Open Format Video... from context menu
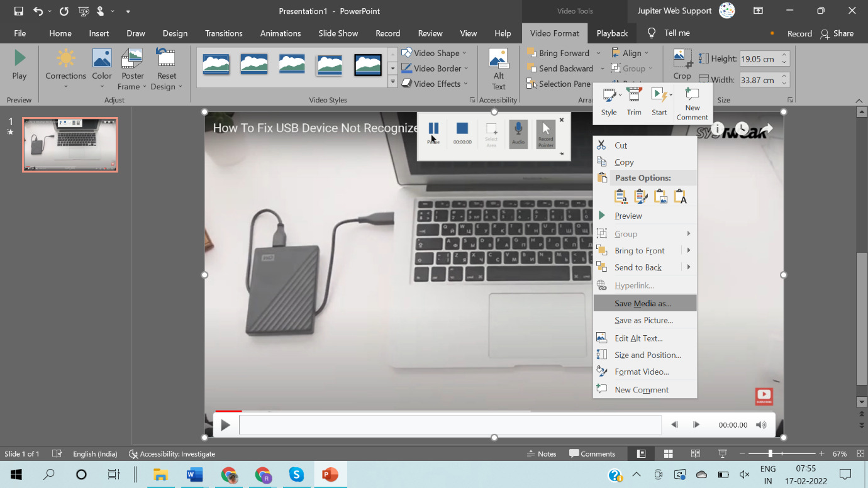Screen dimensions: 868x488 645,372
